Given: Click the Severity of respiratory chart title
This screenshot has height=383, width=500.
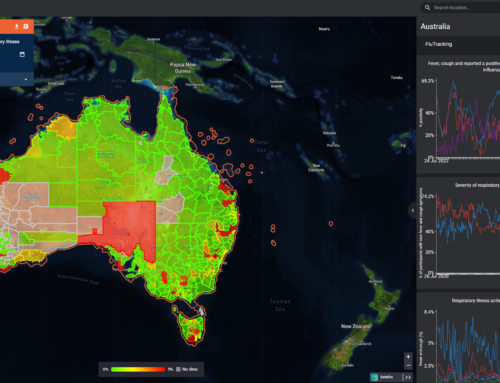Looking at the screenshot, I should pyautogui.click(x=477, y=185).
